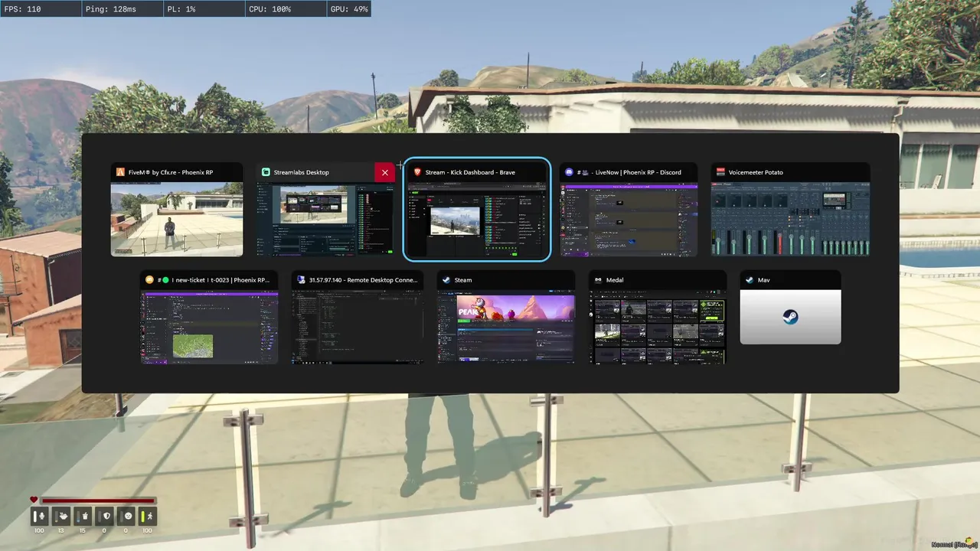Click the GPU: 49% overlay readout

[349, 9]
